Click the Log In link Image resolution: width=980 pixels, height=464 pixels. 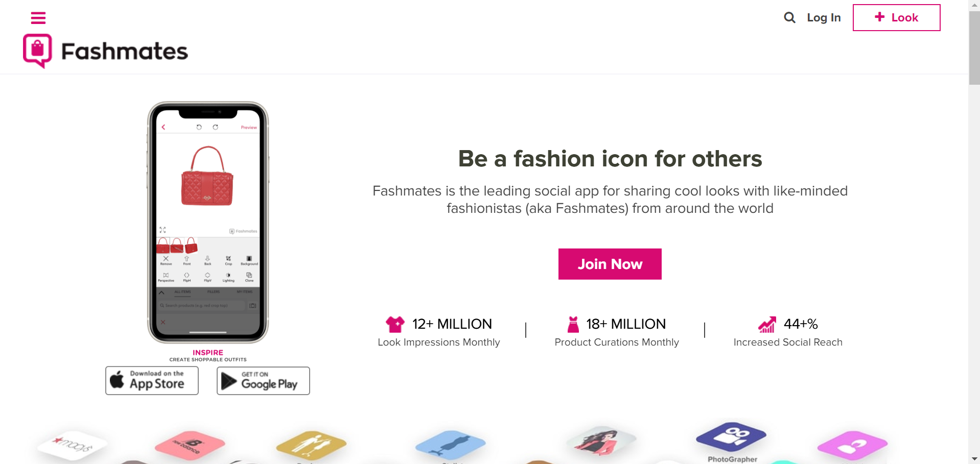(824, 18)
